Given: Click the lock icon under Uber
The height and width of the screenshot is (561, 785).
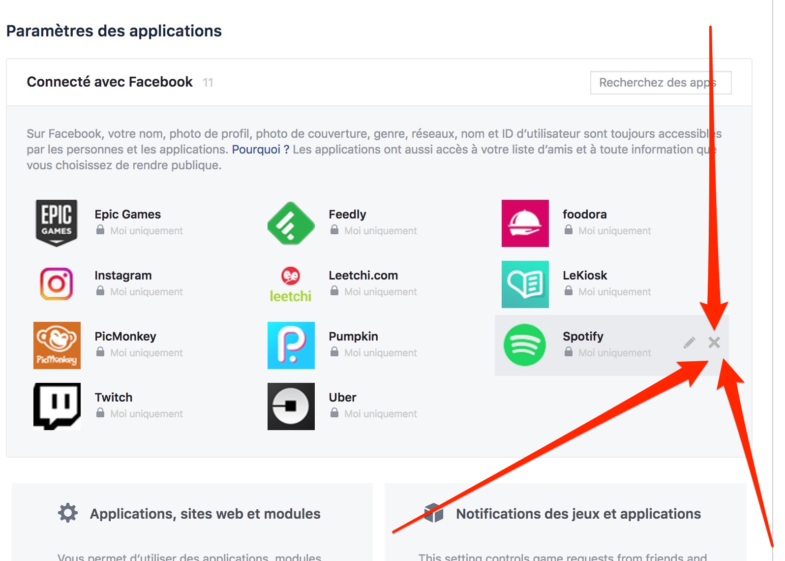Looking at the screenshot, I should pyautogui.click(x=334, y=413).
